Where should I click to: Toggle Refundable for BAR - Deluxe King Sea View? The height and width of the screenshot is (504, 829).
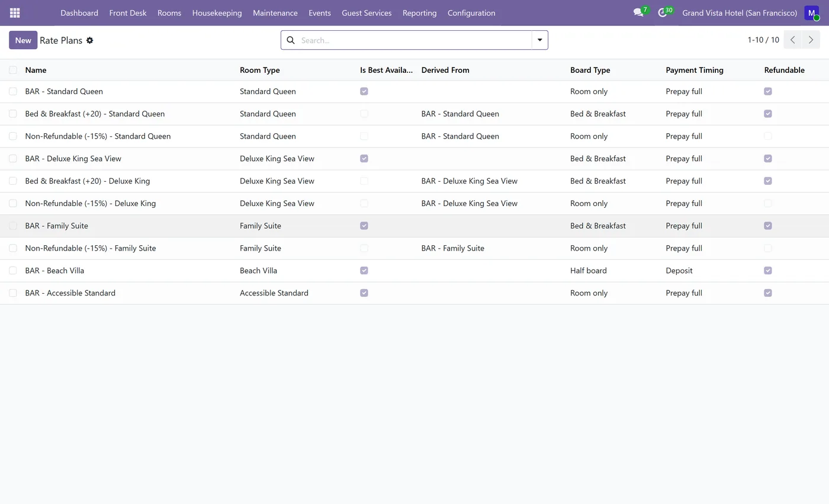pyautogui.click(x=768, y=159)
